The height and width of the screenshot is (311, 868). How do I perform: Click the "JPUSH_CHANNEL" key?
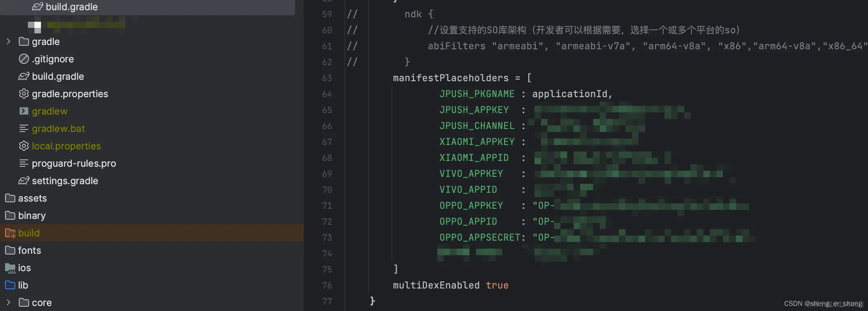(x=477, y=126)
